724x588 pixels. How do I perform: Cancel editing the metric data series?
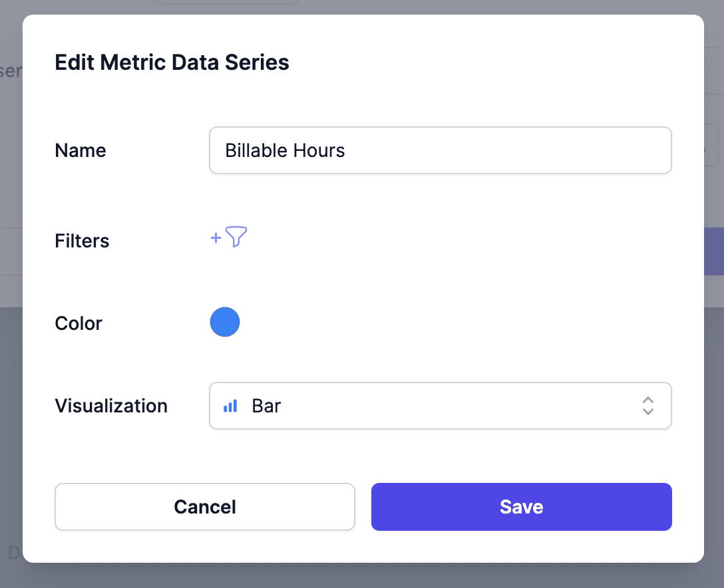[204, 507]
